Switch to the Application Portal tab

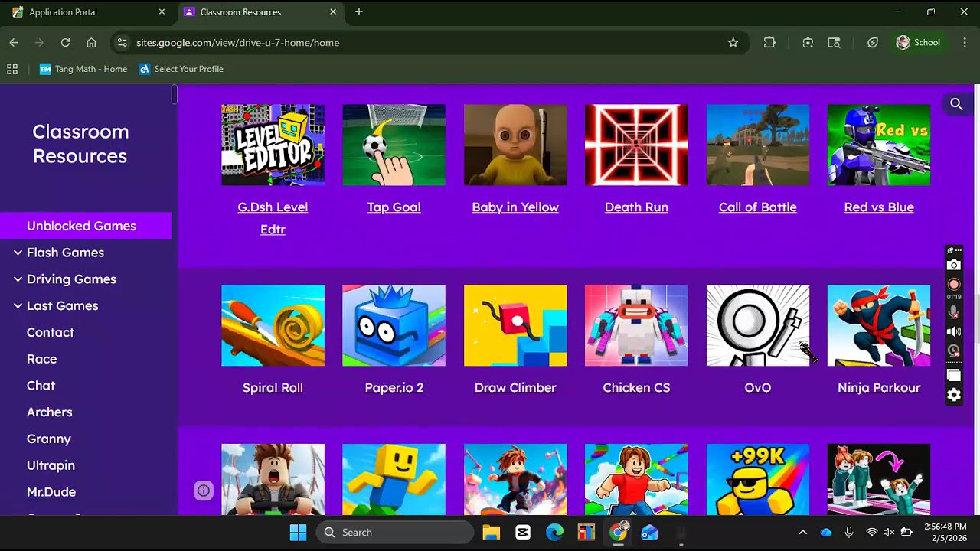tap(88, 12)
